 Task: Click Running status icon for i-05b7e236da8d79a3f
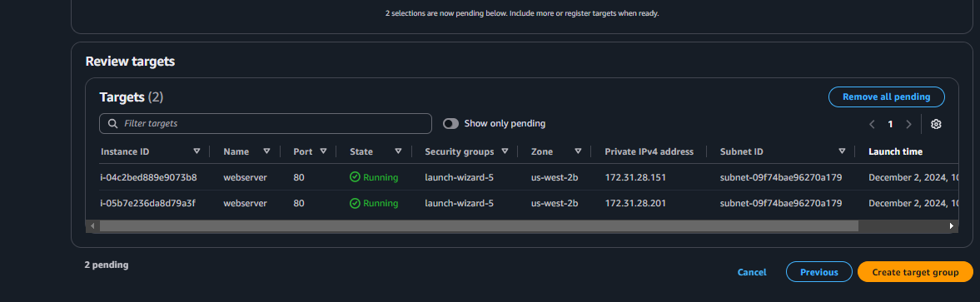click(355, 203)
